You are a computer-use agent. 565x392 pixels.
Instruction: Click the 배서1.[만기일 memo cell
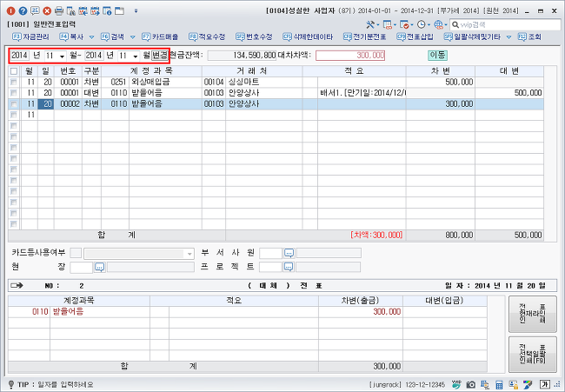click(x=362, y=93)
